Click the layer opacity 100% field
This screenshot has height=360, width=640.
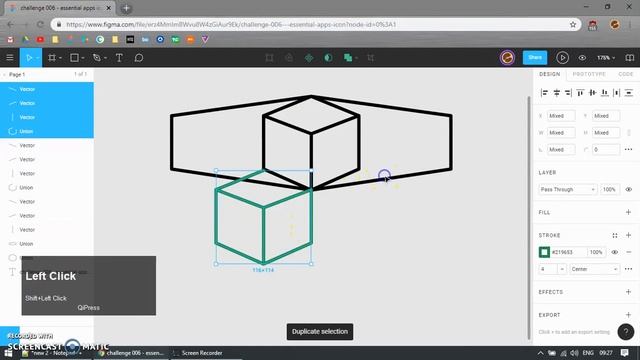(x=609, y=189)
